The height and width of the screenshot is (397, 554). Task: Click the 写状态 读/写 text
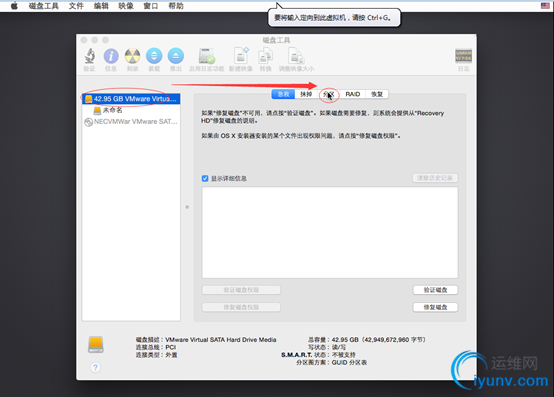click(327, 347)
